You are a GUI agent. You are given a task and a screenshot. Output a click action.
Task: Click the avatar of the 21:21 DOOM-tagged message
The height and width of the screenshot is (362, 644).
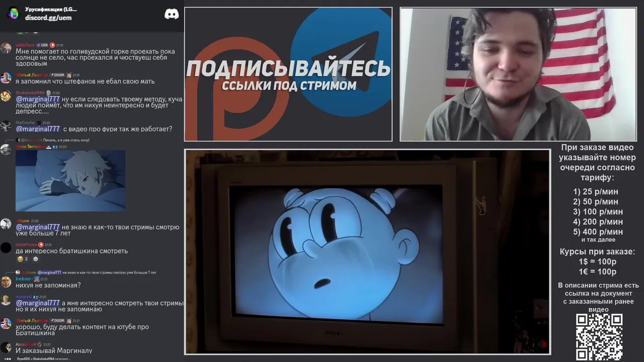pos(6,323)
